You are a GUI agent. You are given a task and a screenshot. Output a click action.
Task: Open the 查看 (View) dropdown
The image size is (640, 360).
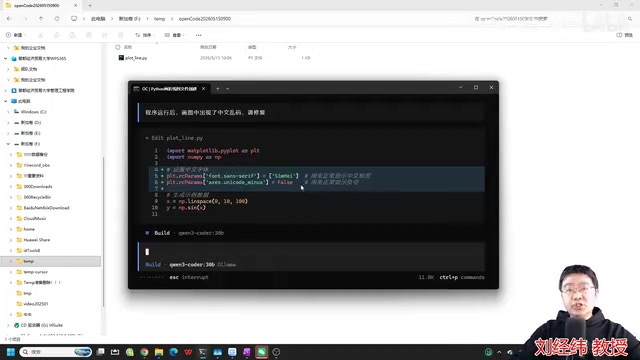(175, 35)
